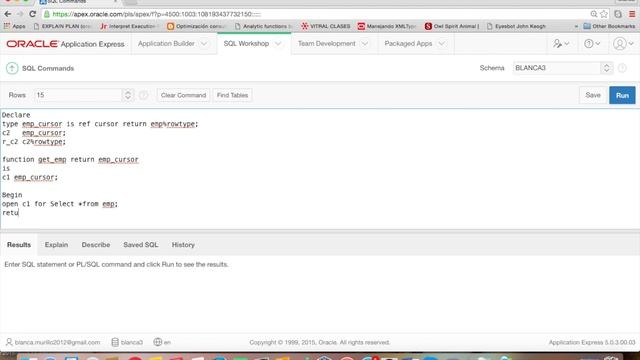Click the globe language icon in footer

click(158, 342)
